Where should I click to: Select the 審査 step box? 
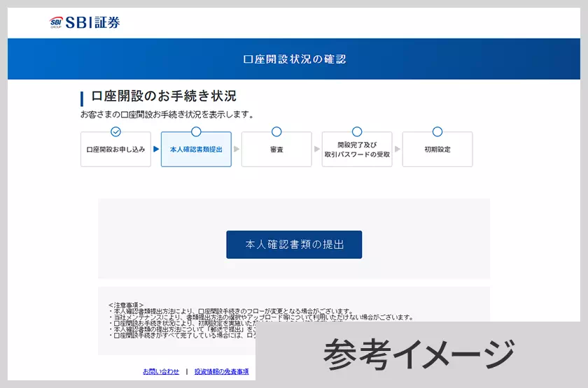pyautogui.click(x=276, y=150)
